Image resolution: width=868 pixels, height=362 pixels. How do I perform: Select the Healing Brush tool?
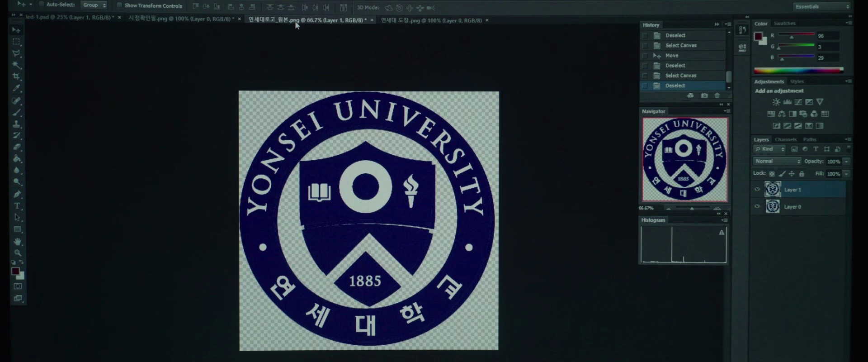click(17, 100)
